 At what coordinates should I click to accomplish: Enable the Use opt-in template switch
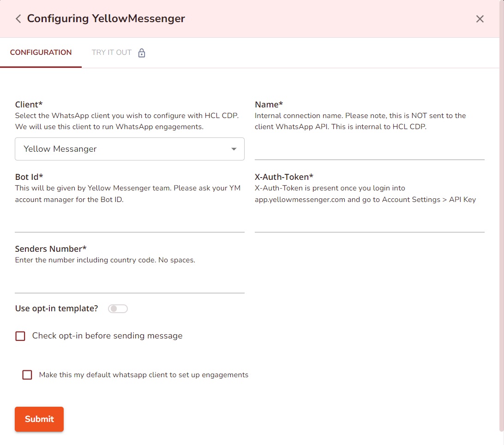(118, 309)
